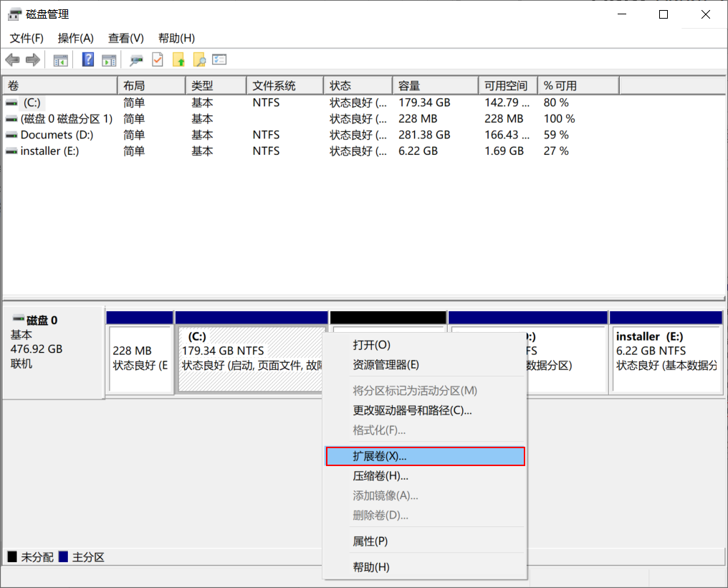Open the 查看(V) menu
Viewport: 728px width, 588px height.
[x=125, y=38]
